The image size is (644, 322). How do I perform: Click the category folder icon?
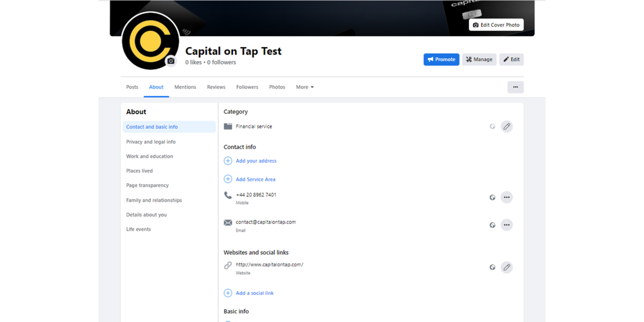point(228,126)
